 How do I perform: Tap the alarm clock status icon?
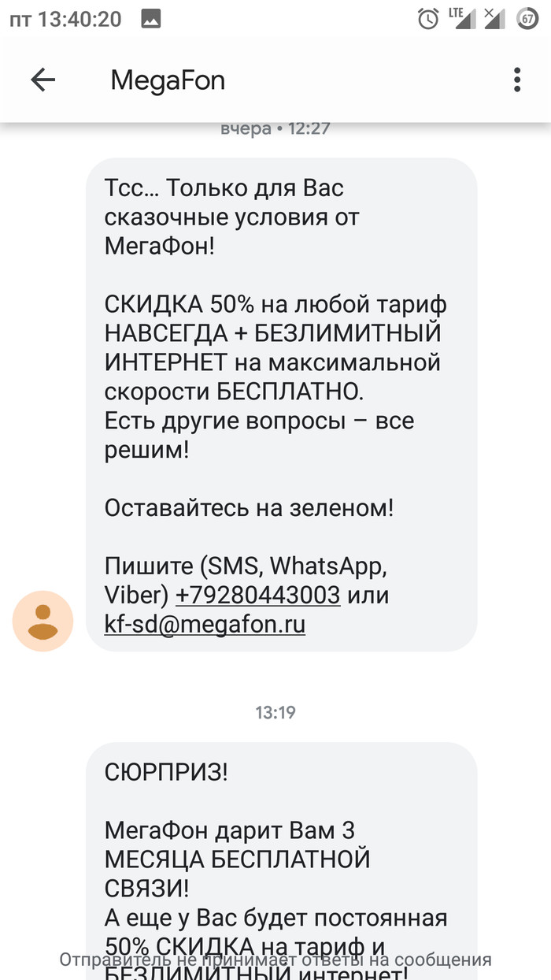coord(428,18)
